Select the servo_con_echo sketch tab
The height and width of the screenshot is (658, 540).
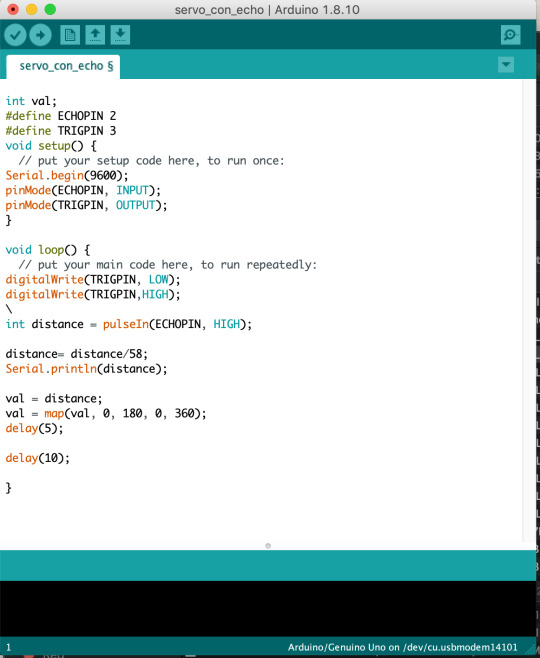coord(64,66)
